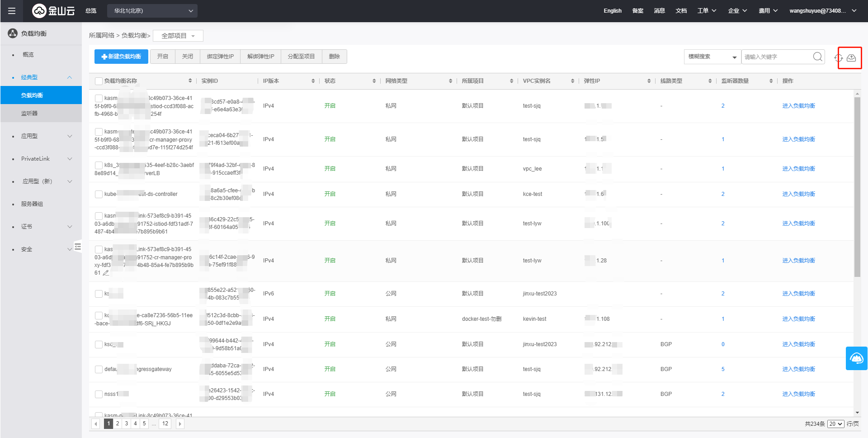Open the 华北1(北京) region dropdown
This screenshot has width=868, height=438.
click(152, 11)
